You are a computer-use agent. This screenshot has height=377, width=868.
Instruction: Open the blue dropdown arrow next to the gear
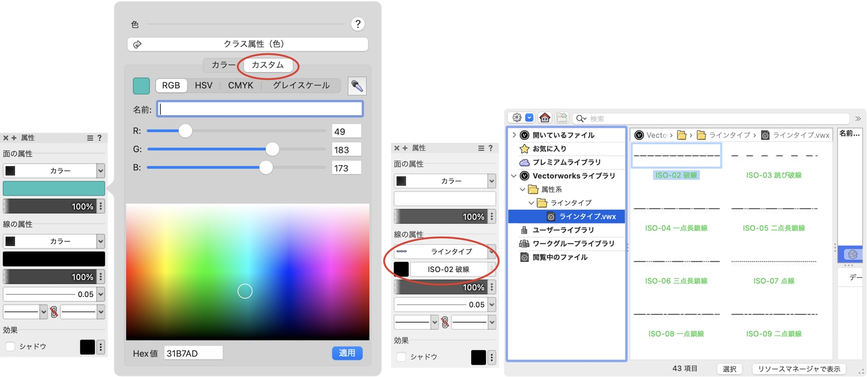[x=529, y=118]
